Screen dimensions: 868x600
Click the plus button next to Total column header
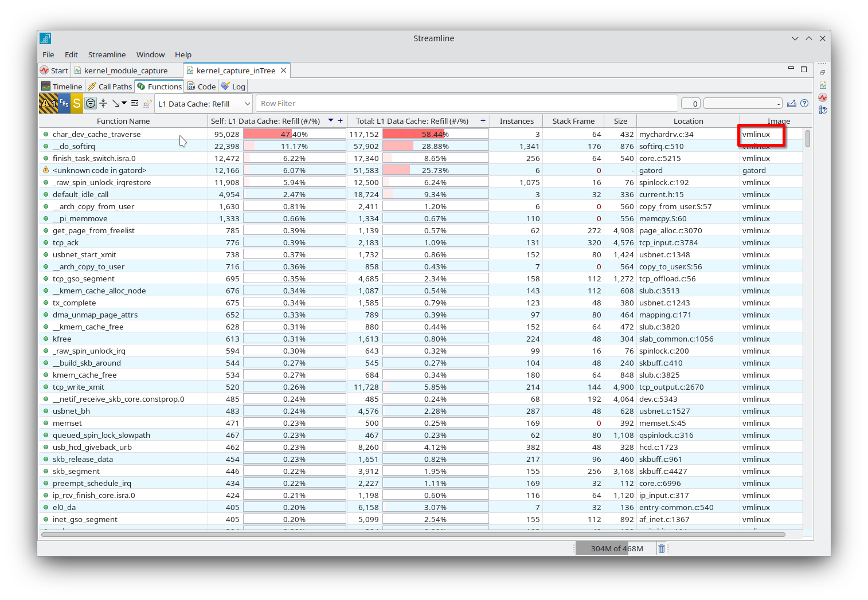tap(483, 120)
